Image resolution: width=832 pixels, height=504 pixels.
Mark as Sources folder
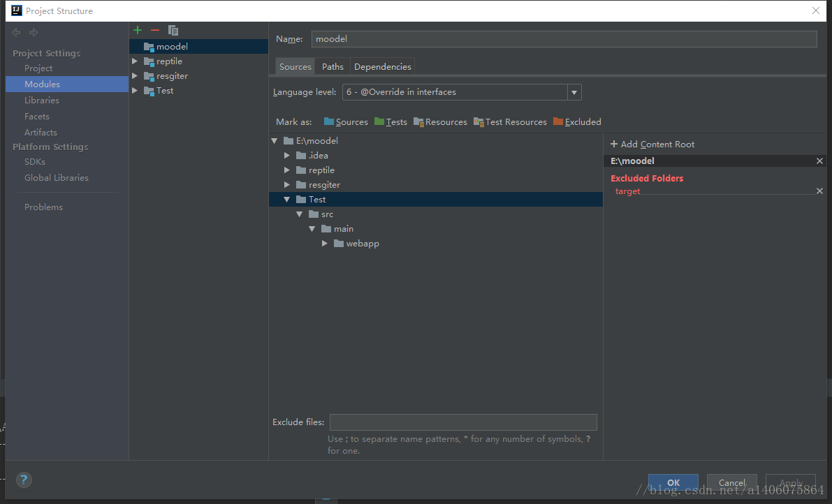(345, 122)
